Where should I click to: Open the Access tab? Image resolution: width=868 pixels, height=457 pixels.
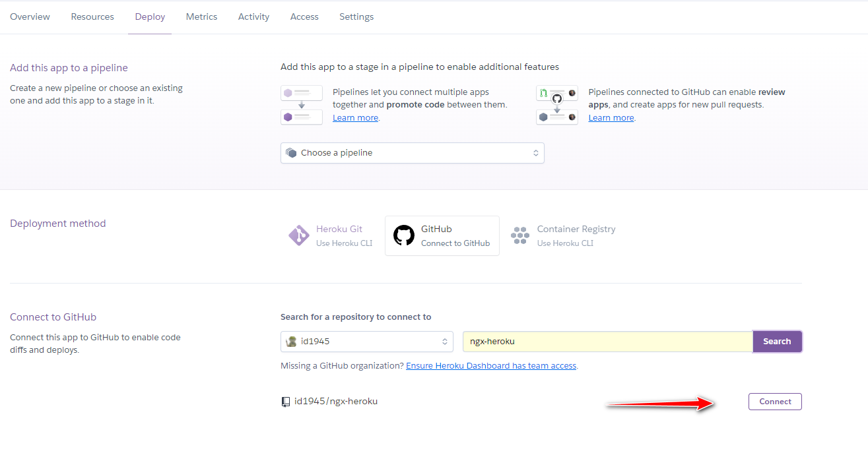(304, 16)
